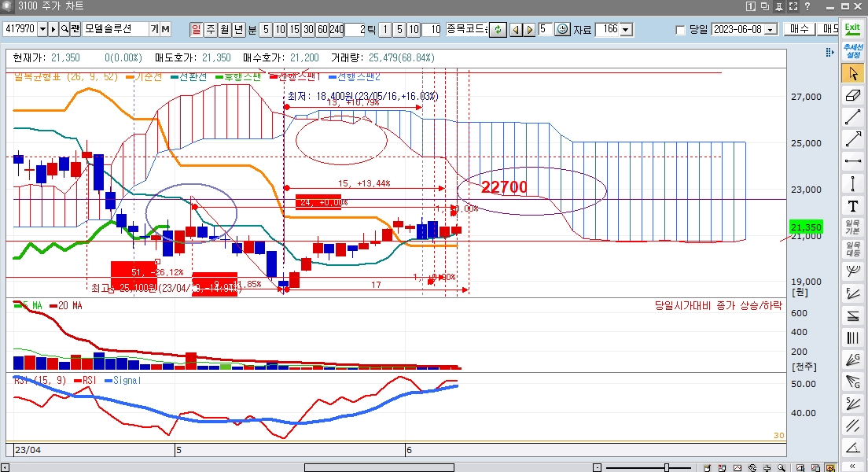Click the 매수 buy button
The height and width of the screenshot is (472, 868).
click(x=799, y=29)
